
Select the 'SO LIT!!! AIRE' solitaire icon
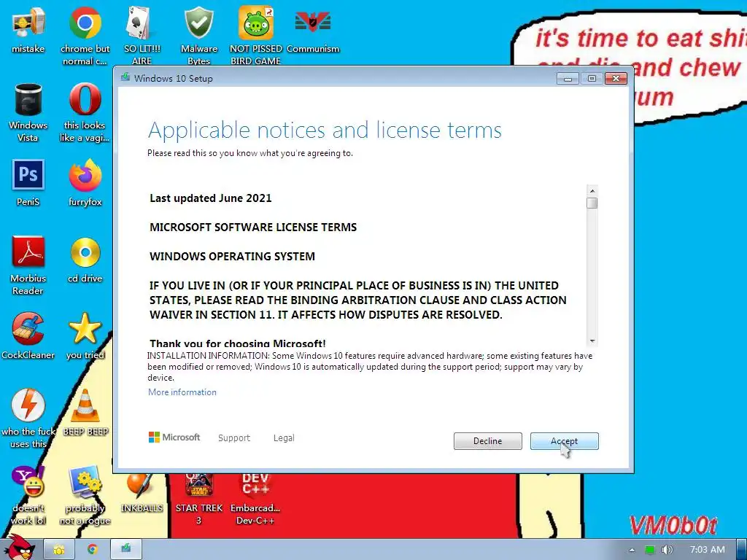pyautogui.click(x=142, y=36)
